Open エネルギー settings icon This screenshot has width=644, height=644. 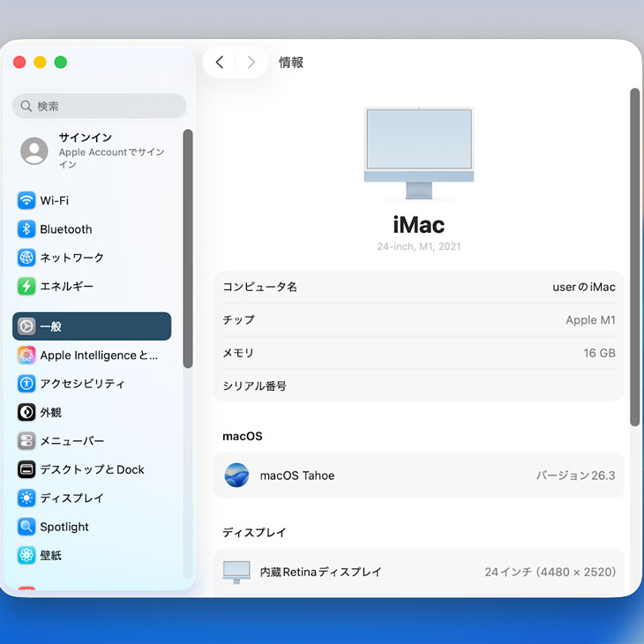click(x=26, y=287)
